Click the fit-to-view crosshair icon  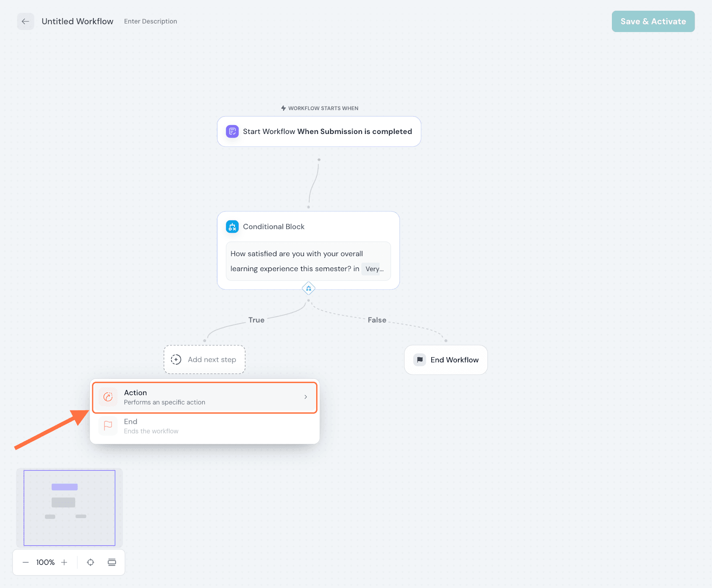(90, 562)
